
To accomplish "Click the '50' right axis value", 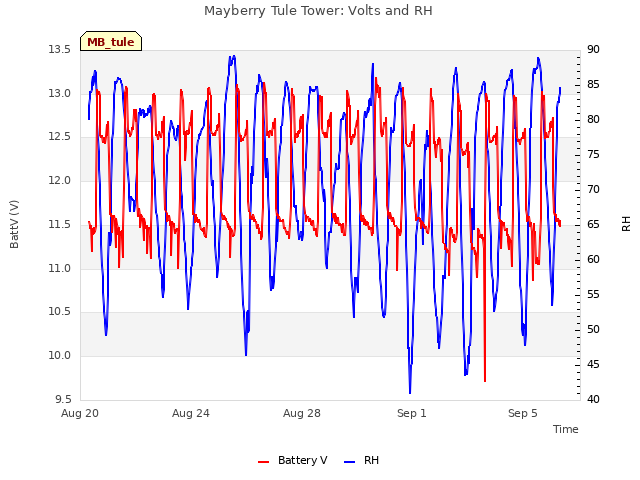I will pos(593,329).
